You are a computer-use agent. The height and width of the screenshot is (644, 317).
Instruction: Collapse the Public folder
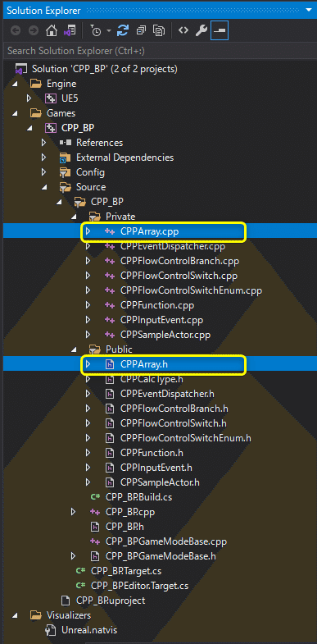pos(74,349)
